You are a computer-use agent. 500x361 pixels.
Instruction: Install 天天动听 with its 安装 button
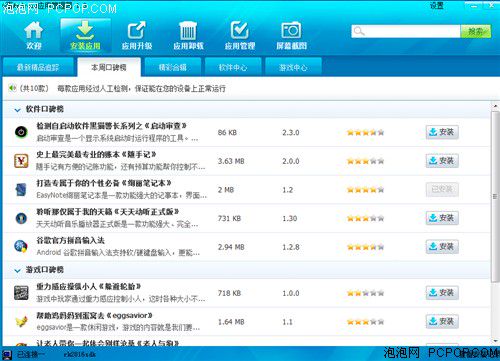(442, 218)
